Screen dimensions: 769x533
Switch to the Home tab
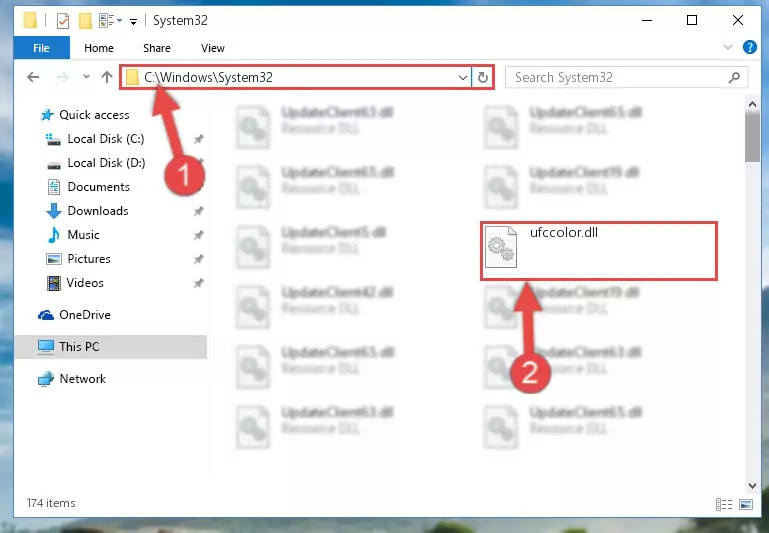tap(99, 48)
